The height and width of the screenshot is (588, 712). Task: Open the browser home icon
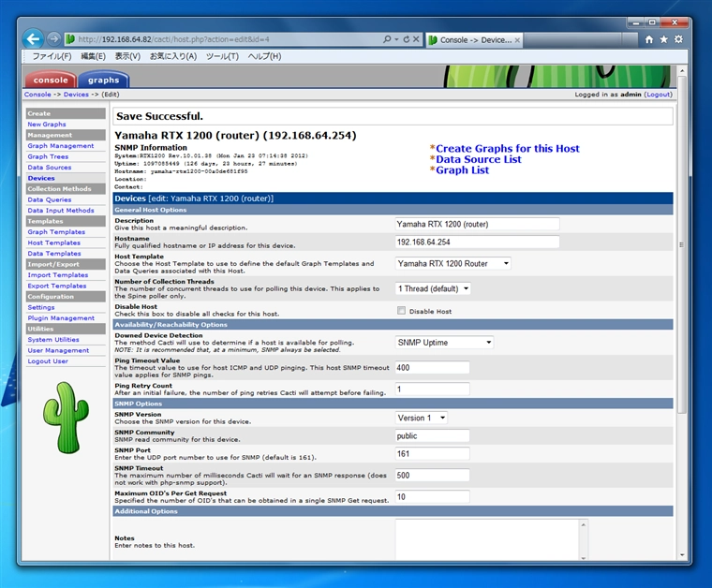click(x=649, y=39)
